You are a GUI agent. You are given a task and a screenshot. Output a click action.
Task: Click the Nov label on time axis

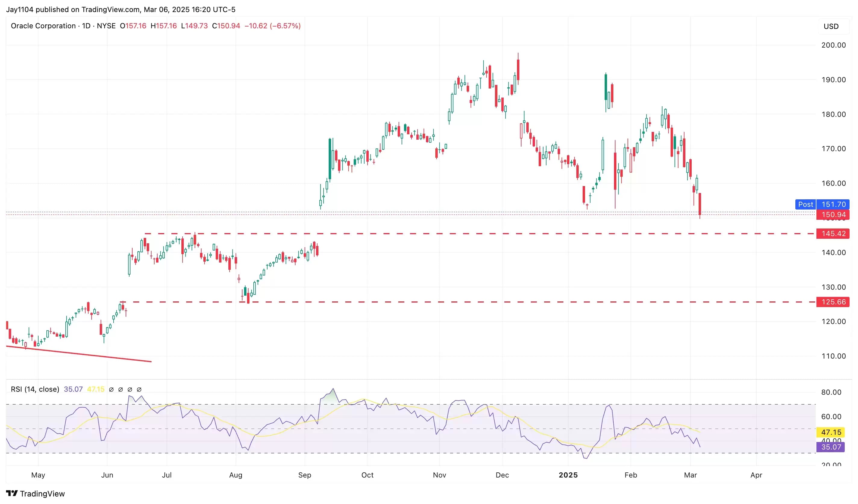(440, 475)
